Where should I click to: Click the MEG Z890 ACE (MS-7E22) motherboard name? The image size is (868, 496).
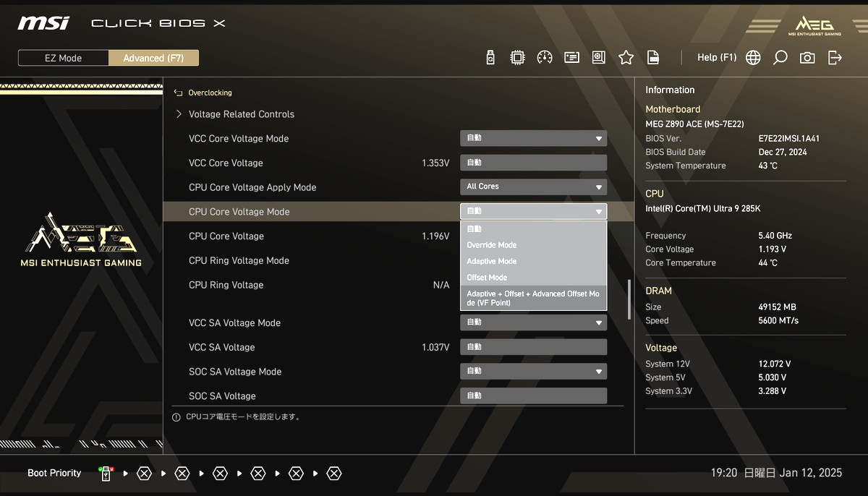694,124
